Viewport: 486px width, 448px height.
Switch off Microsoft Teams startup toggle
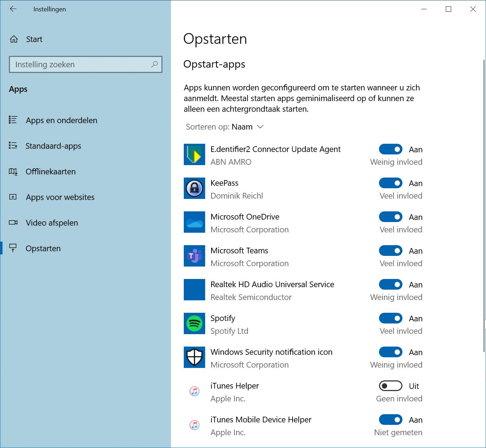[391, 251]
